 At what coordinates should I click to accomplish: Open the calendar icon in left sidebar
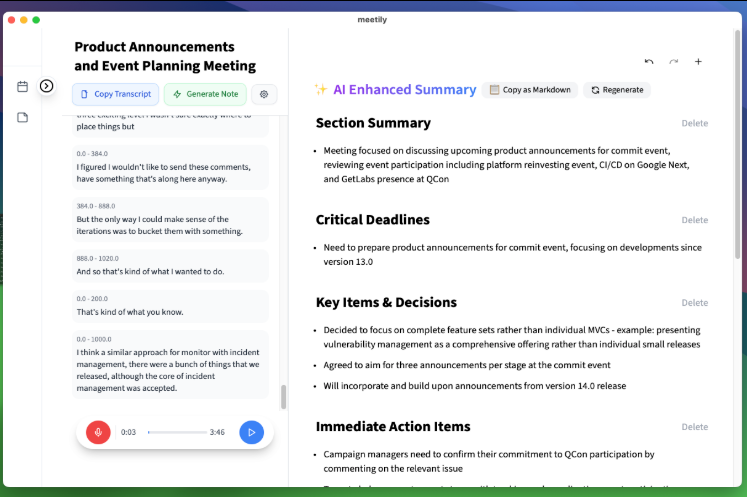pyautogui.click(x=22, y=87)
